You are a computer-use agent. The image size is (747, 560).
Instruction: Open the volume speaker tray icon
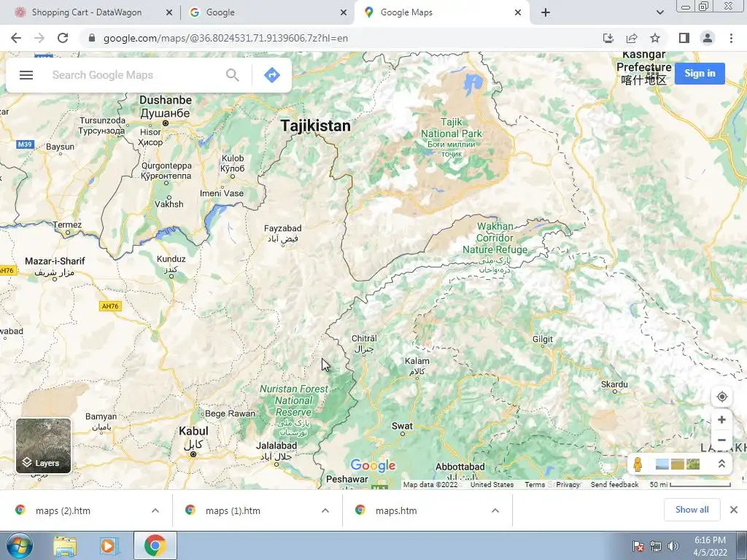coord(673,546)
